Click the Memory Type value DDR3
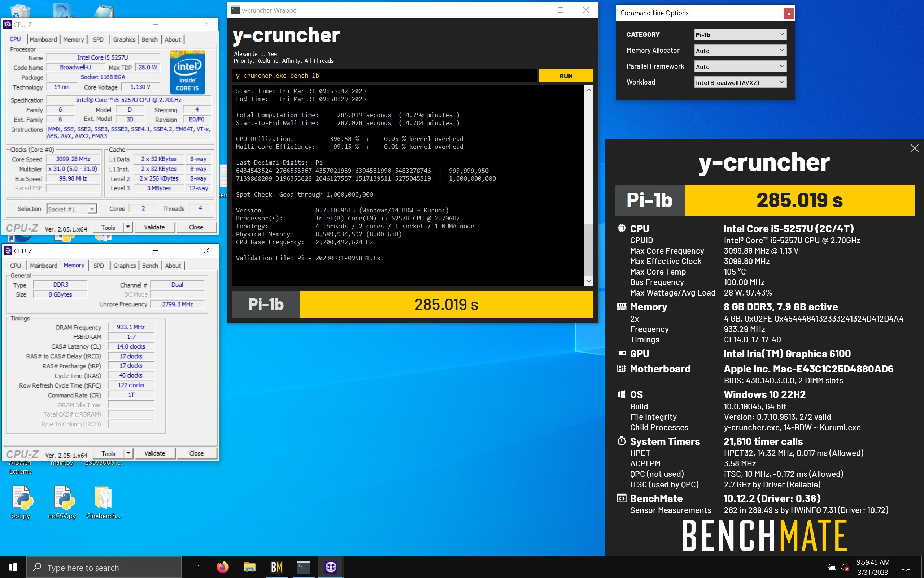This screenshot has height=578, width=924. [61, 285]
